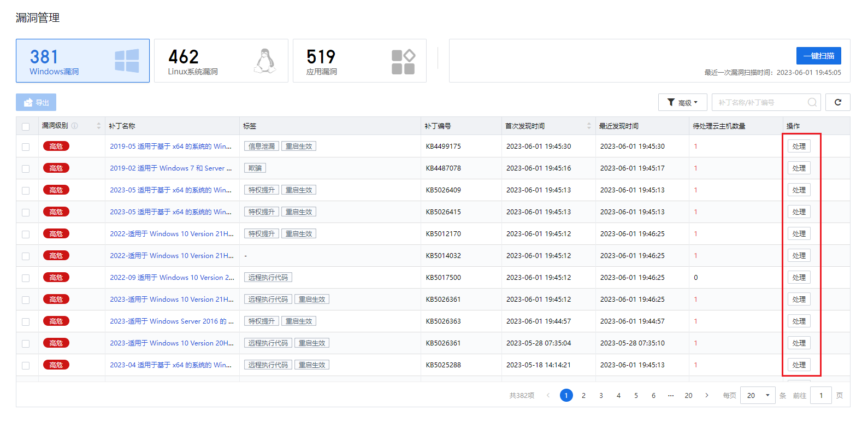Go to next page with the right arrow

coord(706,395)
